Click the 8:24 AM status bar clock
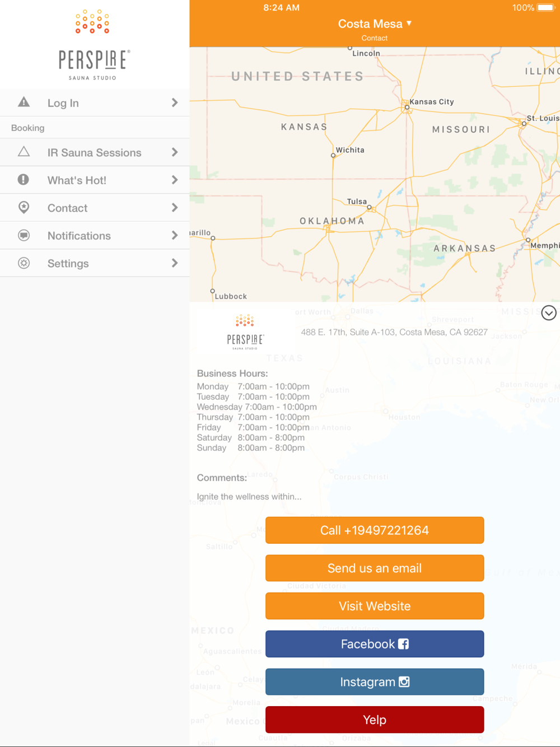Viewport: 560px width, 747px height. [x=282, y=8]
